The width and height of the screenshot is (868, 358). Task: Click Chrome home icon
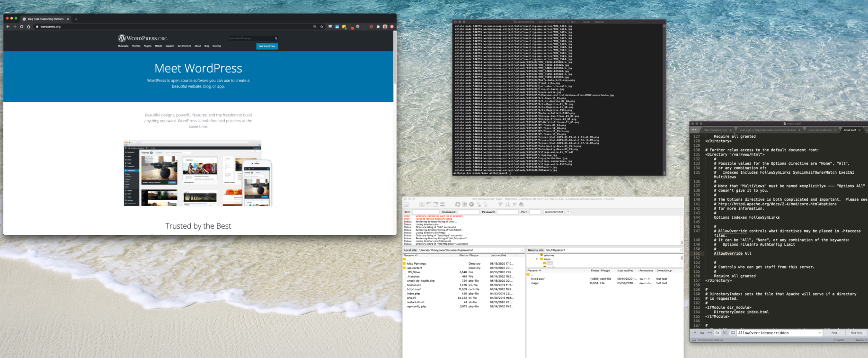28,27
